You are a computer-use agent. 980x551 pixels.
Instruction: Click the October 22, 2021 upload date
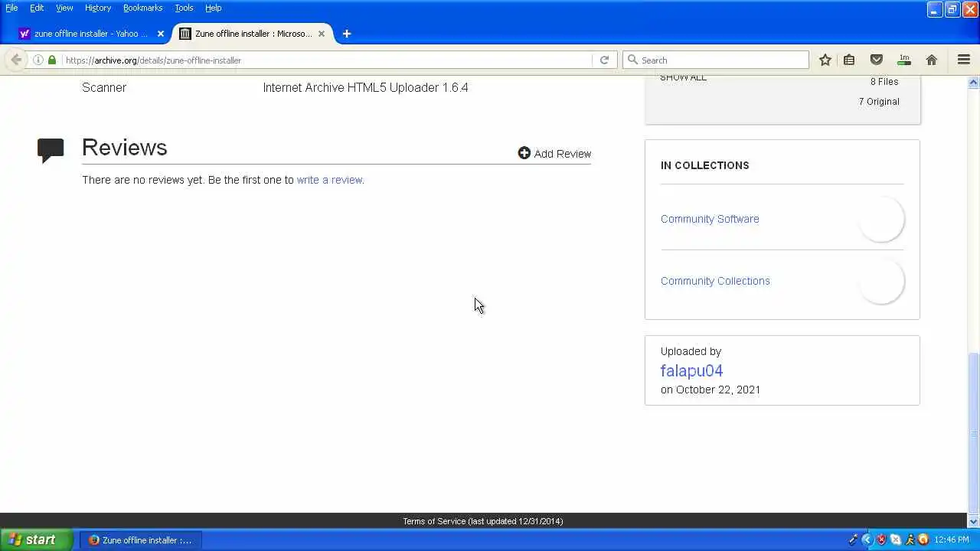pos(718,390)
